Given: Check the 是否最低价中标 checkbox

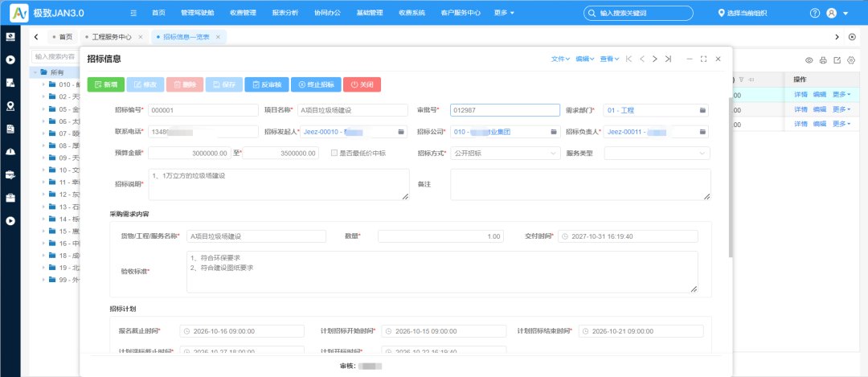Looking at the screenshot, I should pyautogui.click(x=334, y=153).
